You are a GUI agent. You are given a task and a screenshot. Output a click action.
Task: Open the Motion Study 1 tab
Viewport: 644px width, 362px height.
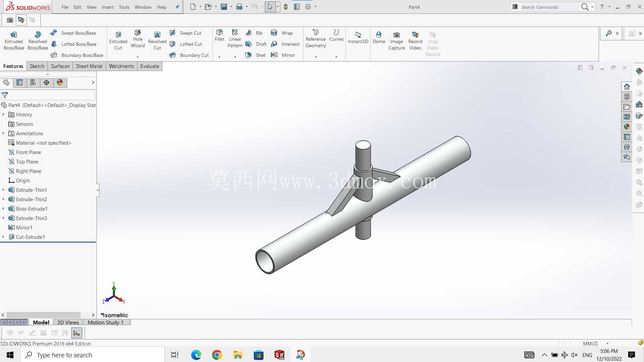click(x=106, y=322)
